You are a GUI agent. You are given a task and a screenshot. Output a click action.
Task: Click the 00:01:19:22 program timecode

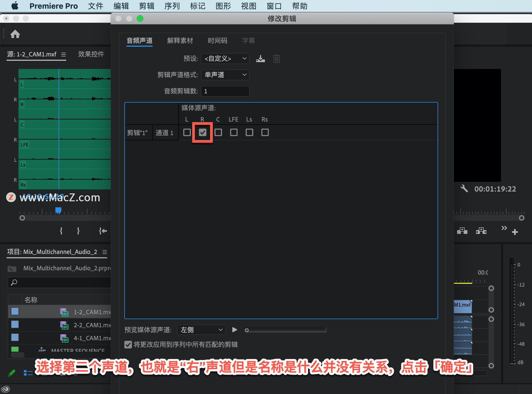click(495, 189)
